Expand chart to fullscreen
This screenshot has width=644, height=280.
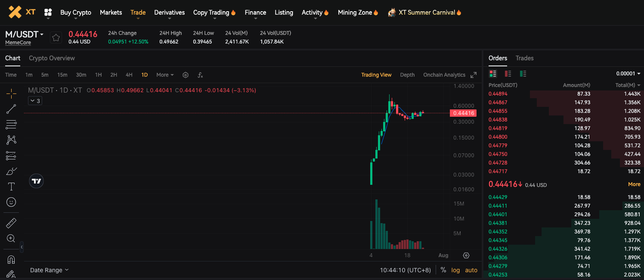tap(473, 75)
